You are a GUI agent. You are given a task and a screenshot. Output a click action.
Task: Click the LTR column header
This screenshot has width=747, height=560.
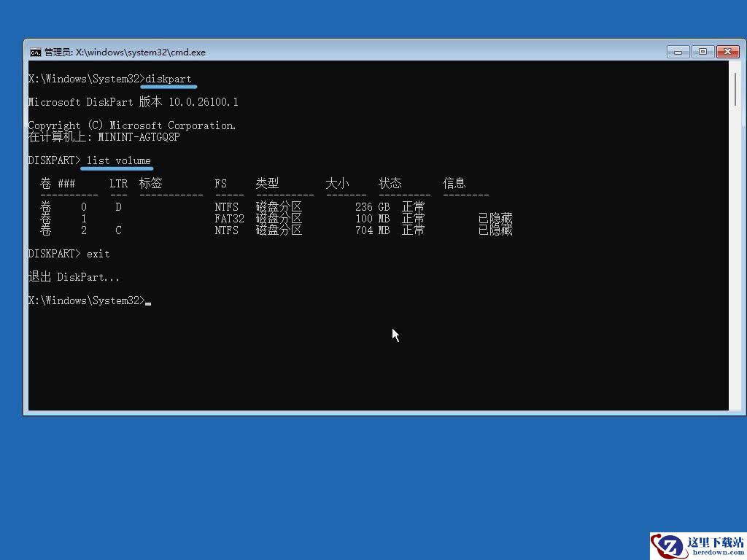(x=119, y=184)
